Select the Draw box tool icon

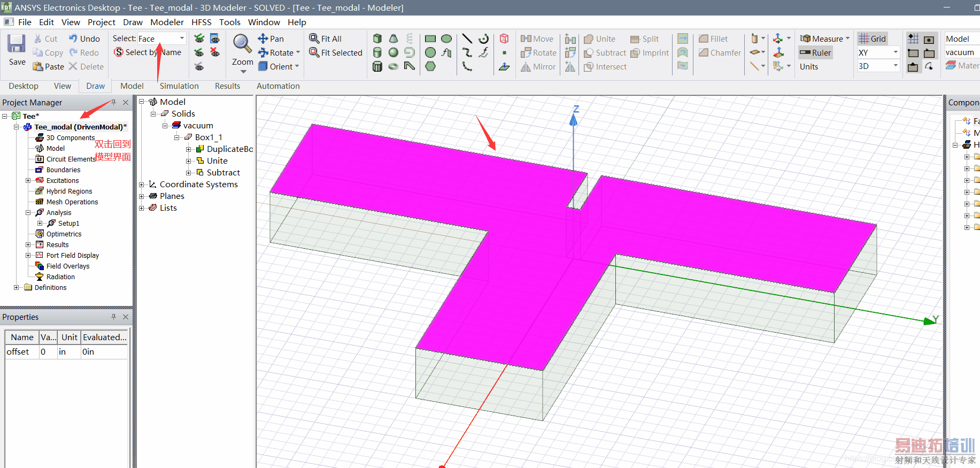click(377, 39)
